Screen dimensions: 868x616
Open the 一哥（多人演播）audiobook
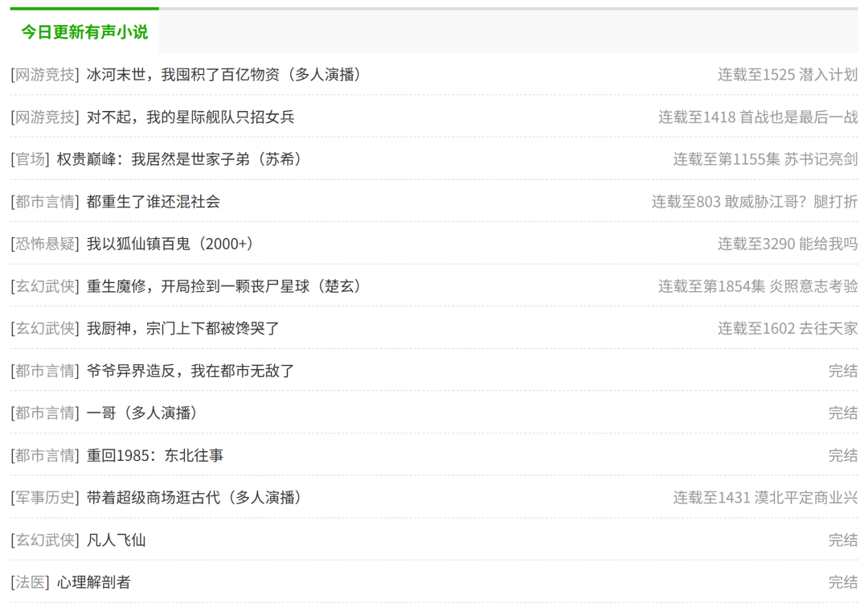142,413
